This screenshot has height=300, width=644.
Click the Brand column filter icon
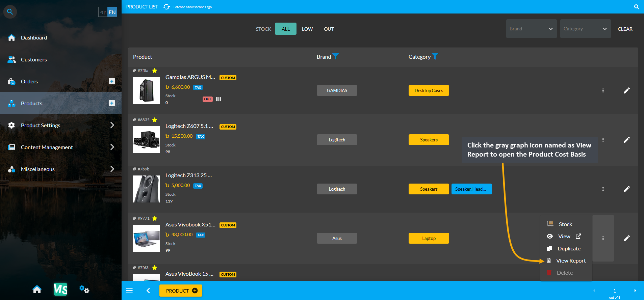(x=335, y=56)
